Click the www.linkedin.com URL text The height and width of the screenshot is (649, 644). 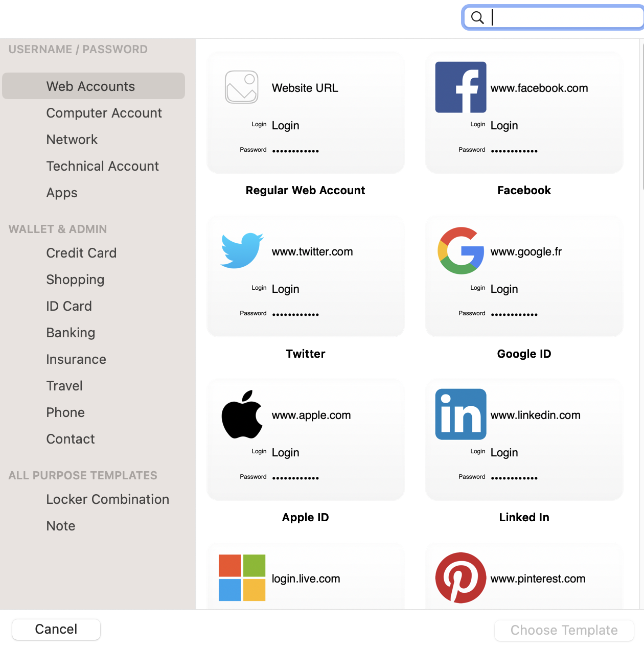coord(536,415)
